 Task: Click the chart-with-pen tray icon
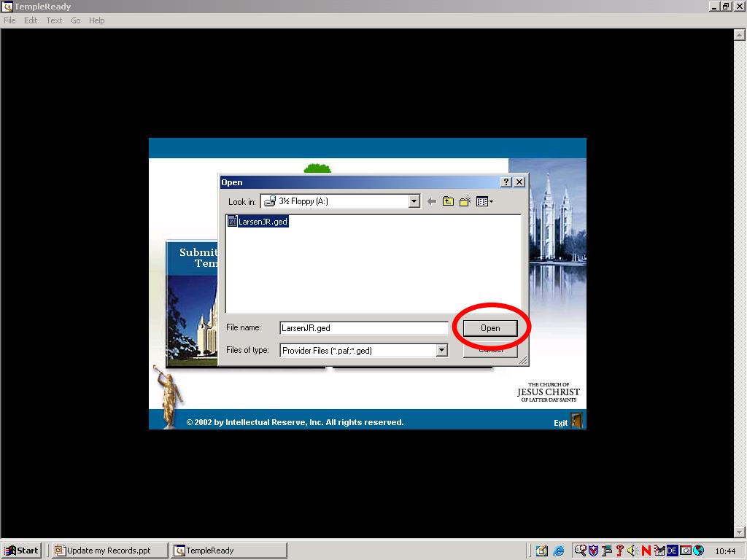point(659,551)
